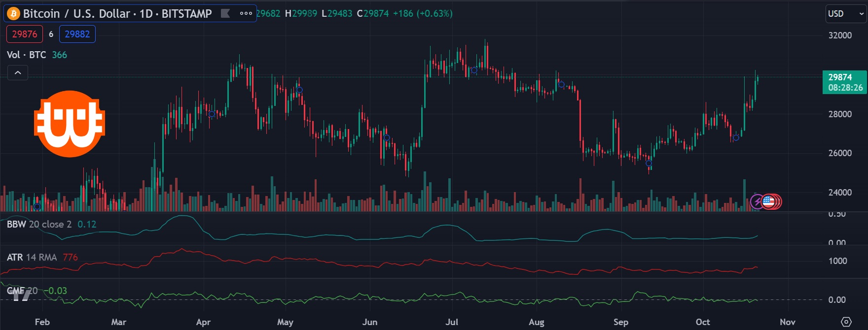Click the circle marker on the early June candles

(x=387, y=138)
